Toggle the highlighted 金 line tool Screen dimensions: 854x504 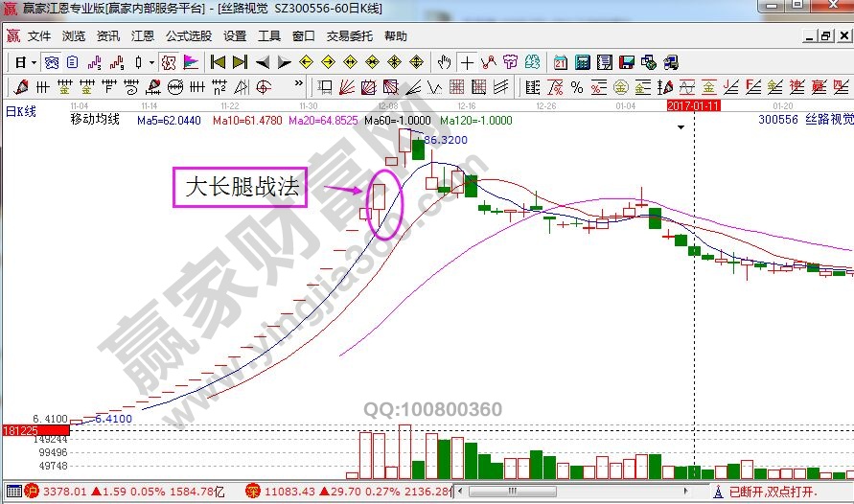[710, 87]
